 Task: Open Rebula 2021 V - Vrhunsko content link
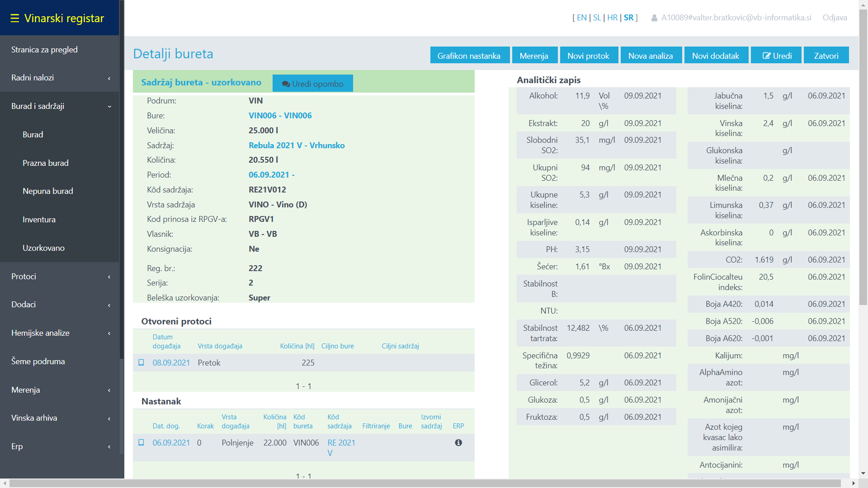pyautogui.click(x=297, y=145)
